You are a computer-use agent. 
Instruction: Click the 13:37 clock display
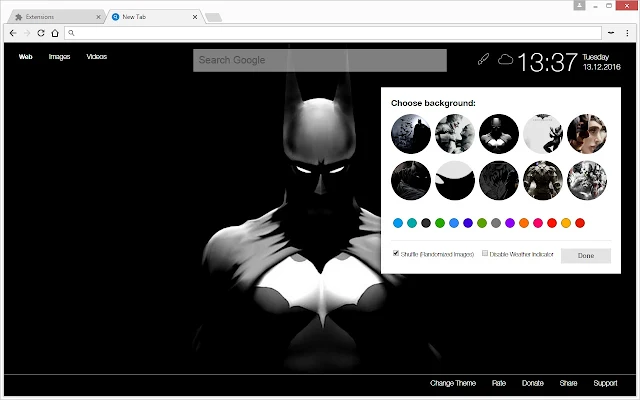click(547, 62)
